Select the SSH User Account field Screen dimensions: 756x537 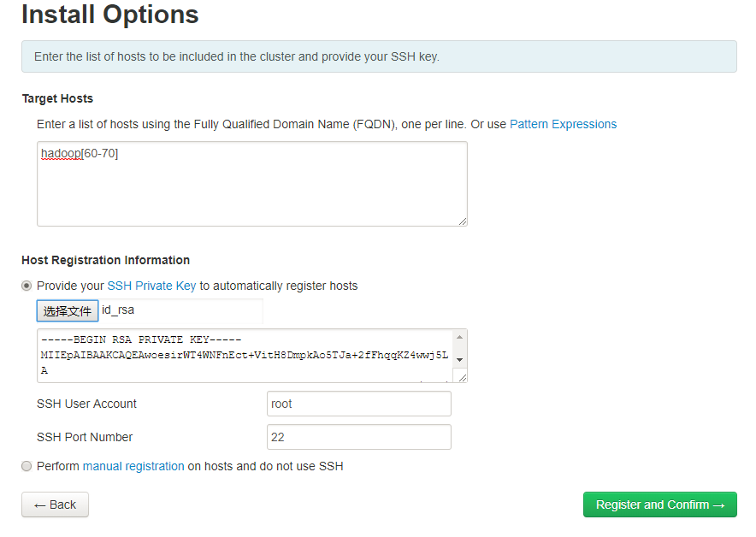[359, 404]
